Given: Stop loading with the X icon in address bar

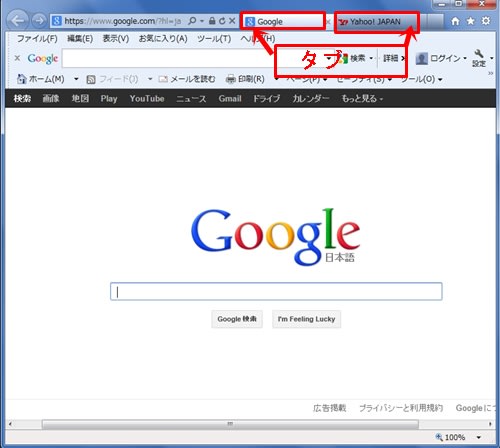Looking at the screenshot, I should point(232,21).
